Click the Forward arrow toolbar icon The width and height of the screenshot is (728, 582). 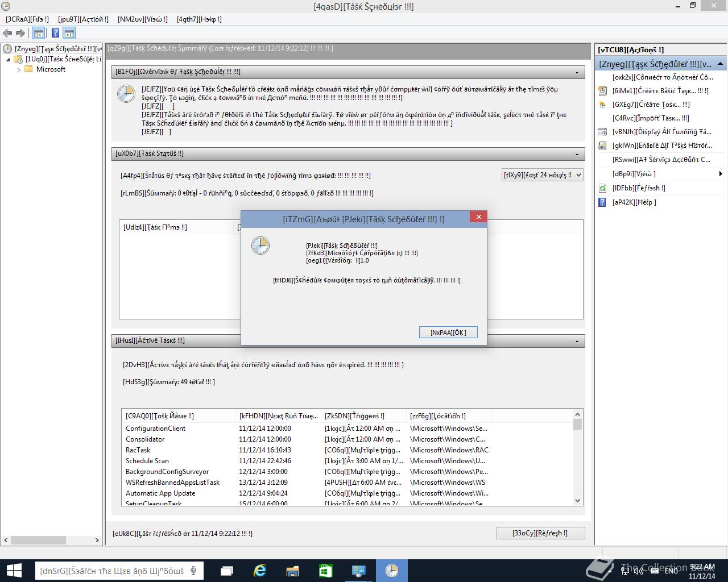[20, 34]
